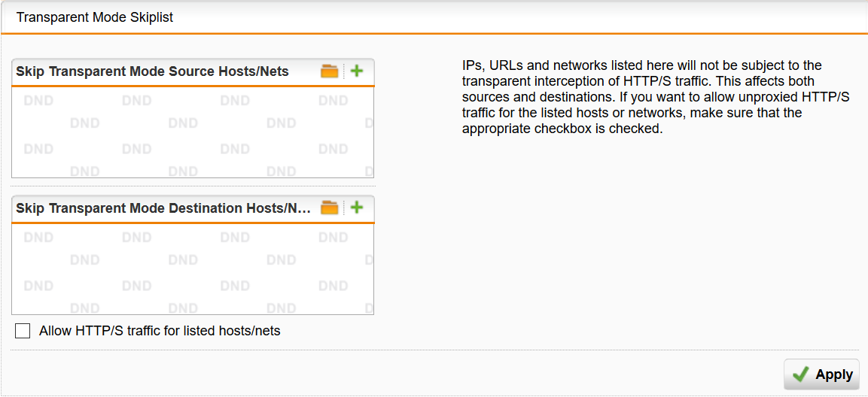This screenshot has height=397, width=868.
Task: Click the orange line under Skiplist header
Action: (434, 33)
